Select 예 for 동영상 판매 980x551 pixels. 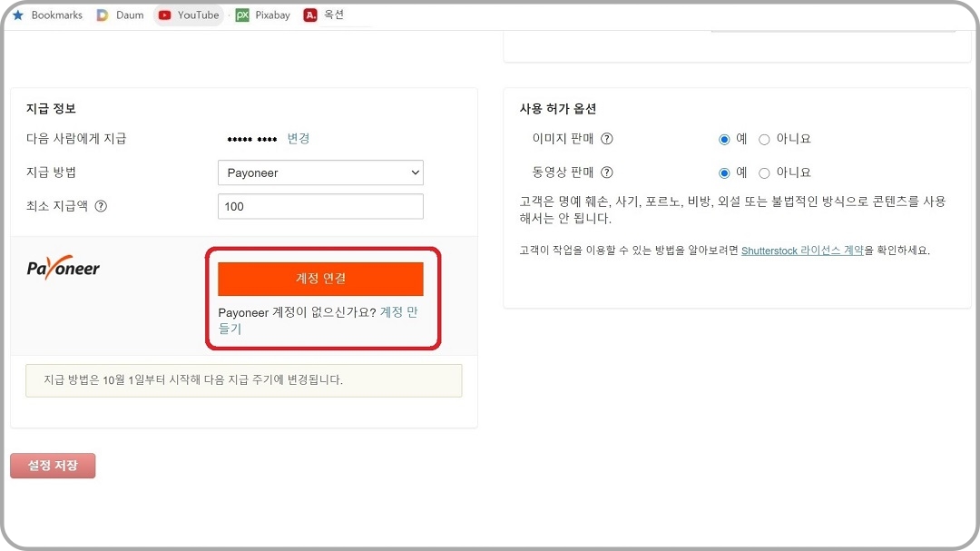tap(724, 173)
